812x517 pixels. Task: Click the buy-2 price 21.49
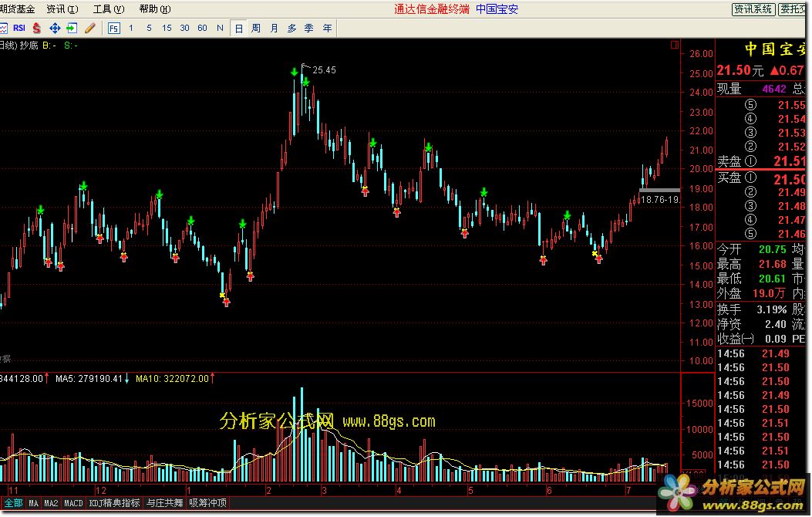coord(791,193)
